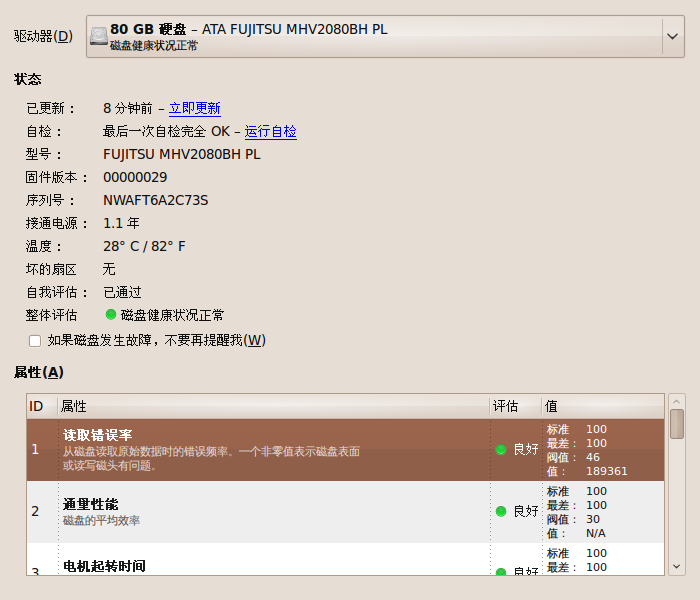Click the 立即更新 link
This screenshot has height=600, width=700.
195,108
